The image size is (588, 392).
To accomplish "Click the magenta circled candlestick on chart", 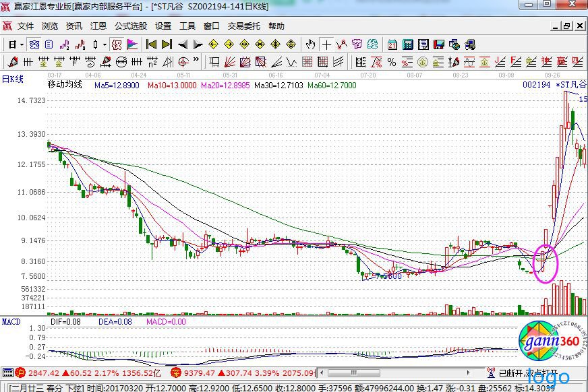I will [544, 263].
